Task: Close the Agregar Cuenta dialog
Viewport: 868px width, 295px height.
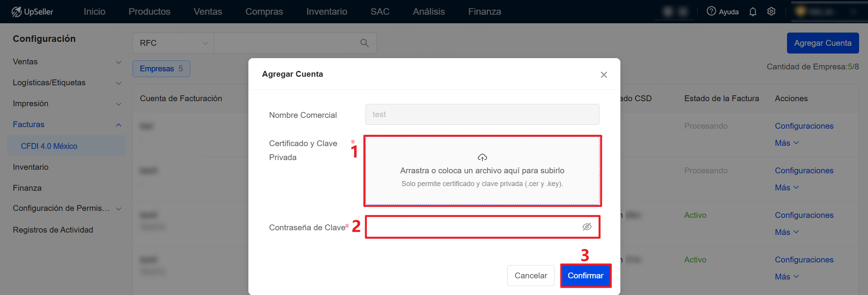Action: click(x=603, y=75)
